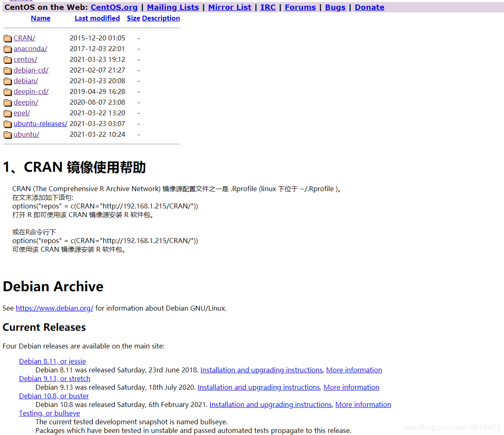Image resolution: width=504 pixels, height=435 pixels.
Task: Click centos modified date 2021-03-23 19:12
Action: [97, 59]
